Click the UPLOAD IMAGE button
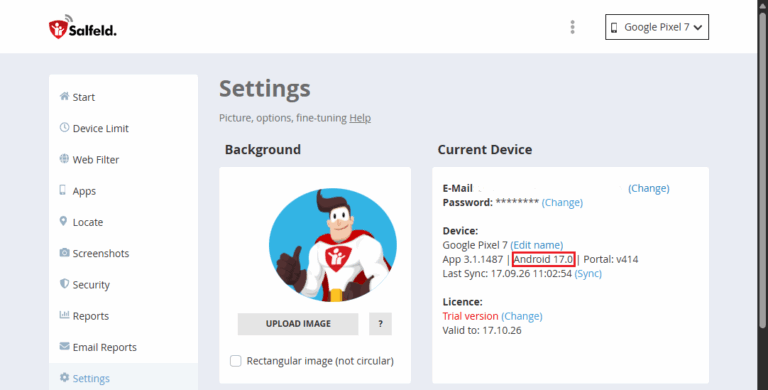This screenshot has height=390, width=768. 298,324
